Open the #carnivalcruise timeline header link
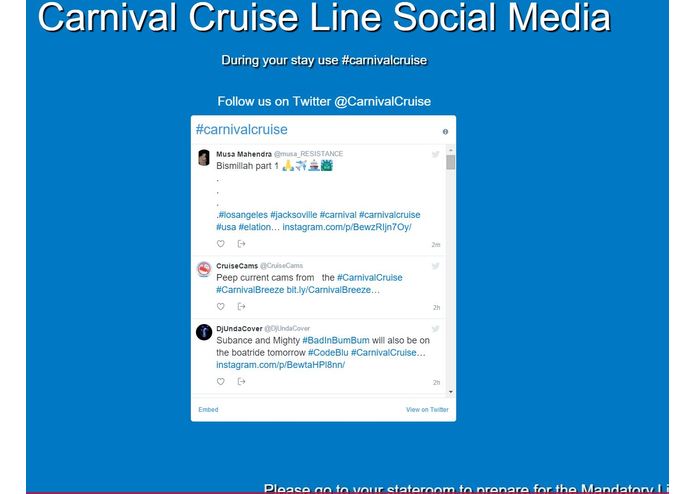The image size is (695, 494). [242, 129]
